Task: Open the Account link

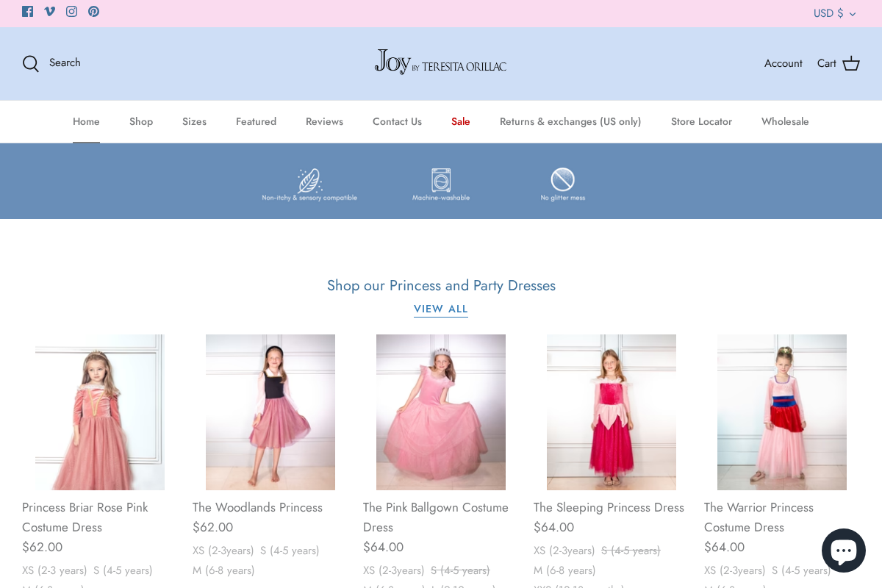Action: coord(783,63)
